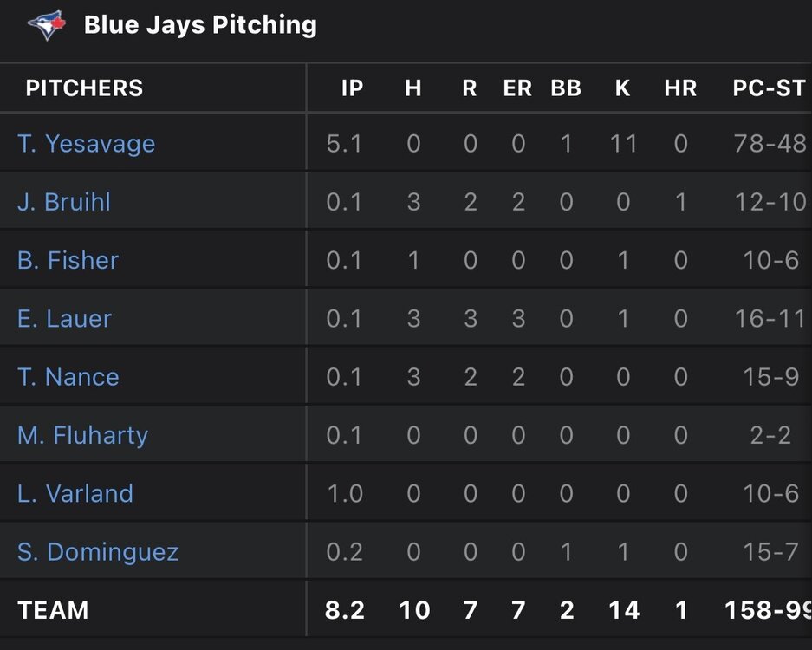Click the Blue Jays team logo
Viewport: 812px width, 650px height.
point(47,25)
